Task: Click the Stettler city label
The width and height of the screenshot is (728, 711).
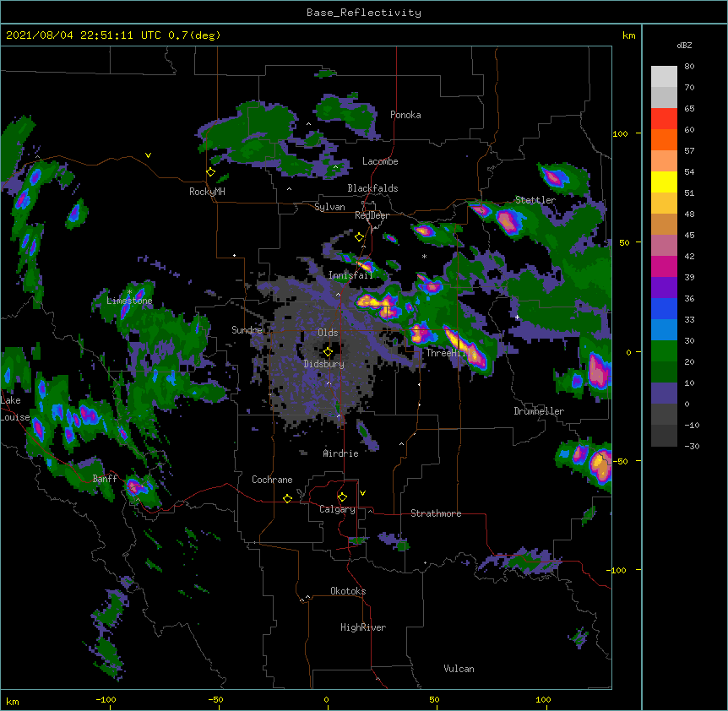Action: pyautogui.click(x=535, y=200)
